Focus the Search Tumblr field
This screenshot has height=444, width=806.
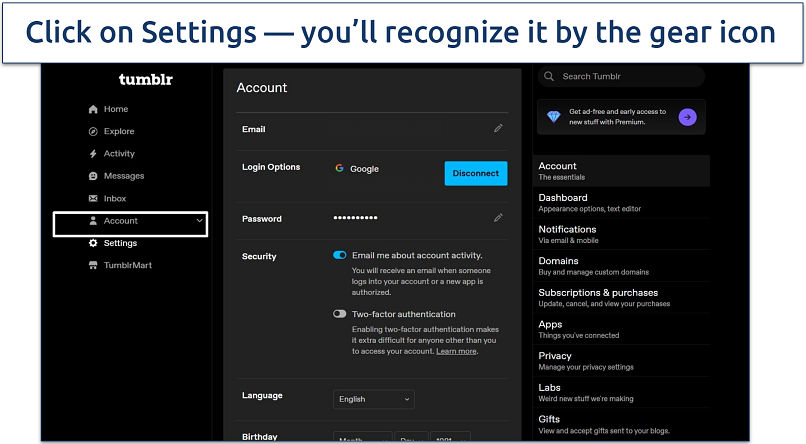621,76
